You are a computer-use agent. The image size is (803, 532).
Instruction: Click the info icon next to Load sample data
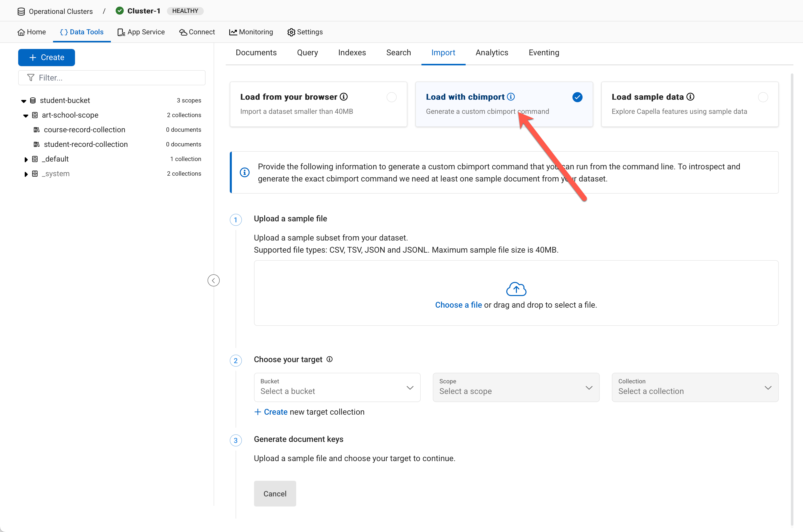point(690,97)
